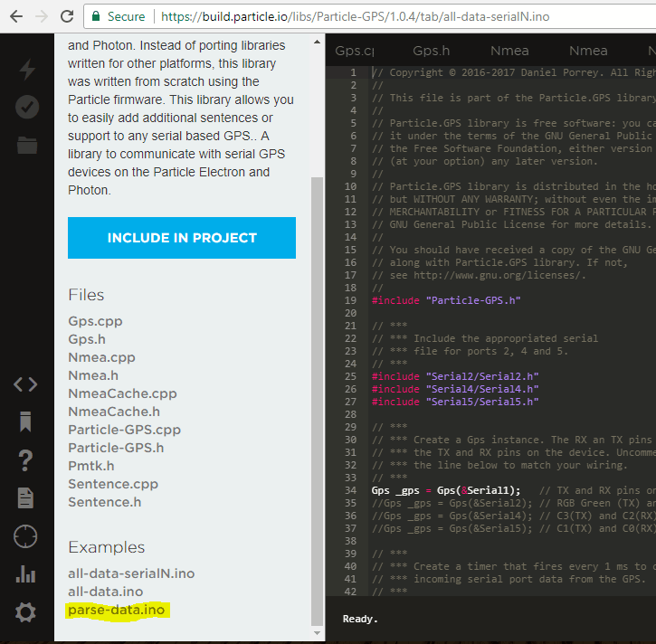Click the Save folder icon in sidebar
This screenshot has height=644, width=656.
pos(27,145)
